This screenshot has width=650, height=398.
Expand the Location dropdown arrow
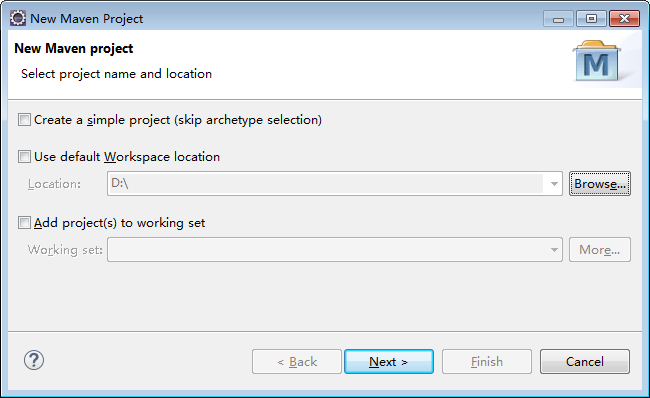pyautogui.click(x=554, y=184)
